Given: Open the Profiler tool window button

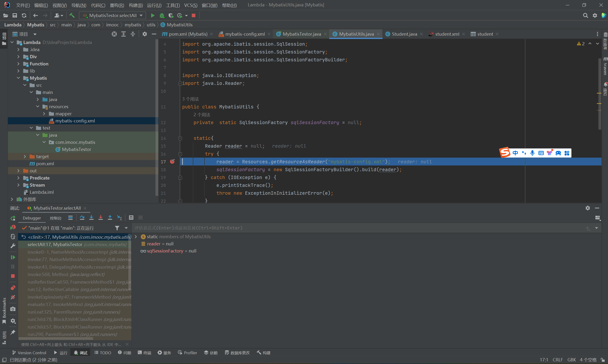Looking at the screenshot, I should [x=187, y=353].
